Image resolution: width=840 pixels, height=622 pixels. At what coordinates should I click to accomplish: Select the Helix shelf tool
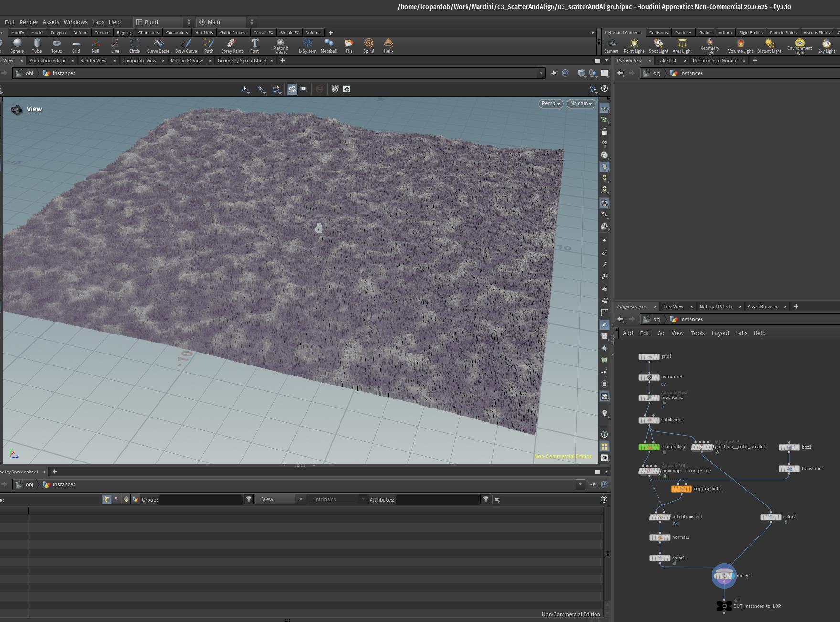389,46
